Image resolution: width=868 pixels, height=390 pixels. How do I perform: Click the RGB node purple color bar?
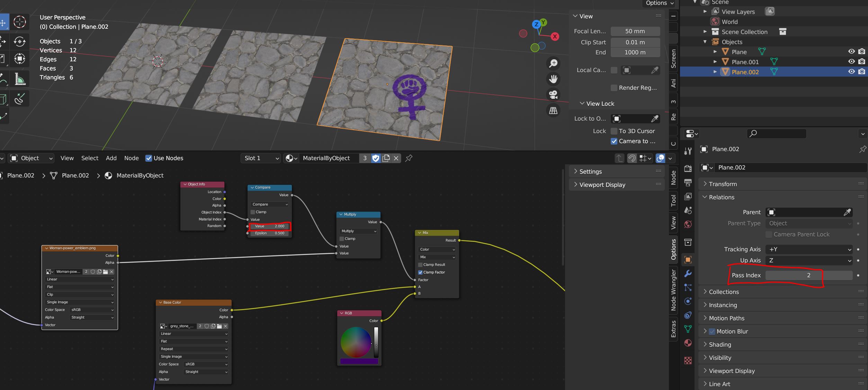click(359, 361)
